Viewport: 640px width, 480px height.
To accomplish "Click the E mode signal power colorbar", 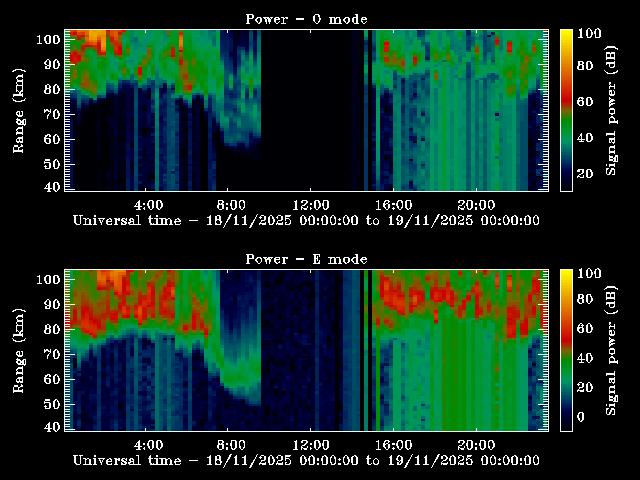I will pyautogui.click(x=566, y=349).
